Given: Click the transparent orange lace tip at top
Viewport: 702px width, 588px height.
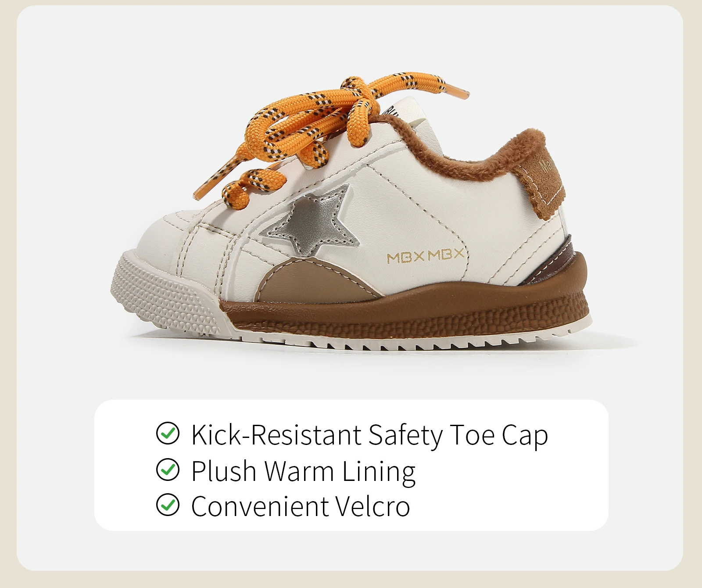Looking at the screenshot, I should [456, 89].
